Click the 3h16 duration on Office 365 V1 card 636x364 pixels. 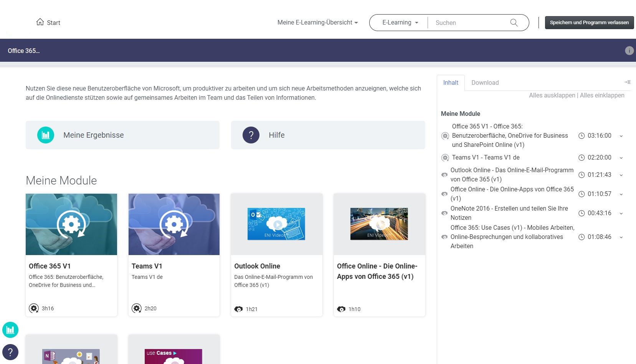coord(48,308)
